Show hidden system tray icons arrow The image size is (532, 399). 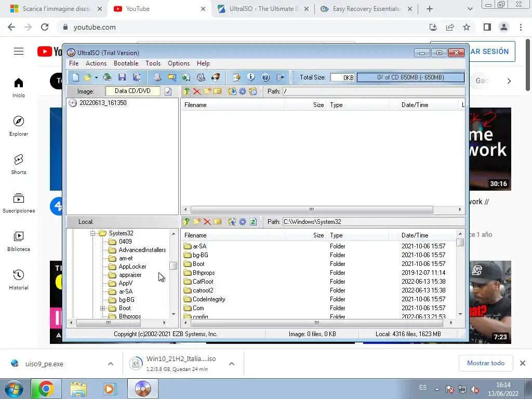[437, 389]
